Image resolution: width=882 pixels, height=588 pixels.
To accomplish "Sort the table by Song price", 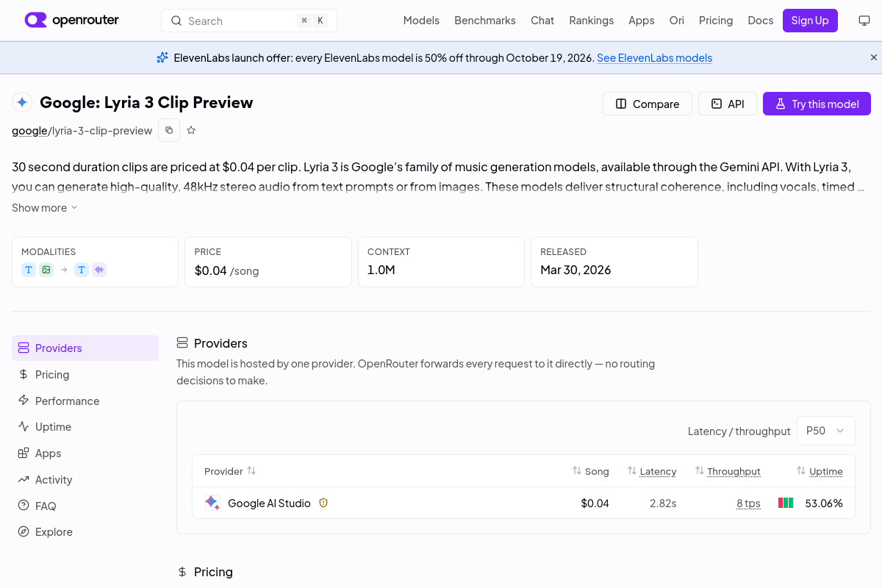I will (591, 471).
